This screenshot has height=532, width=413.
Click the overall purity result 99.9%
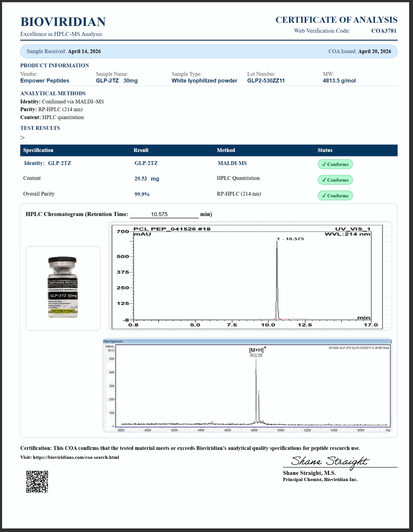pyautogui.click(x=142, y=194)
